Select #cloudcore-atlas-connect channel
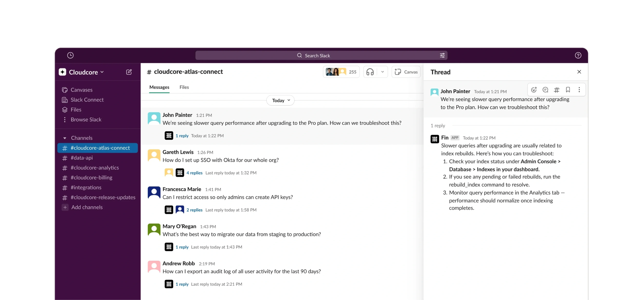 (x=97, y=148)
